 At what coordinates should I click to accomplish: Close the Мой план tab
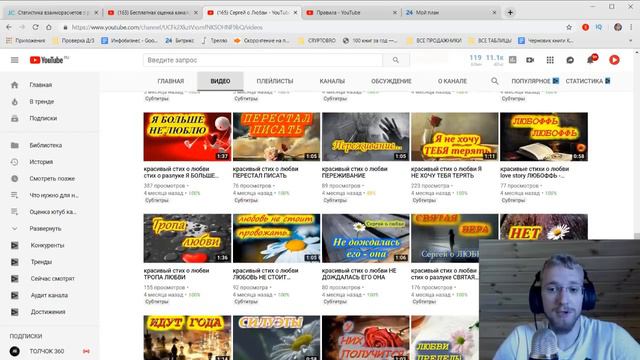click(494, 13)
